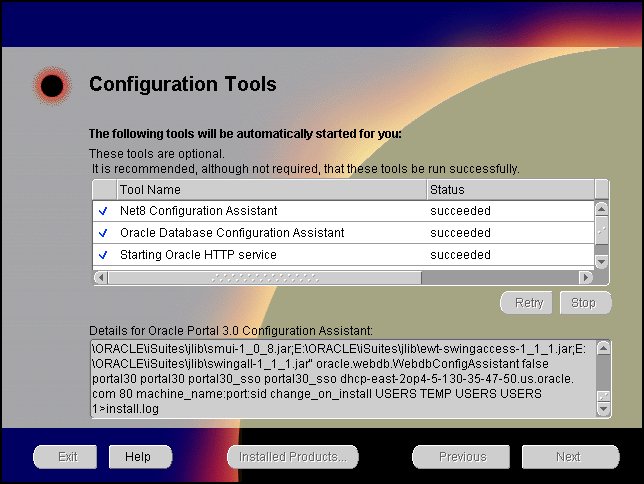Select checkmark beside Oracle Database Configuration Assistant
Image resolution: width=644 pixels, height=484 pixels.
pos(103,233)
